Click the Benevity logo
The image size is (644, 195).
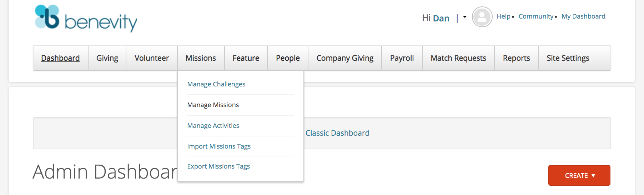pyautogui.click(x=86, y=18)
